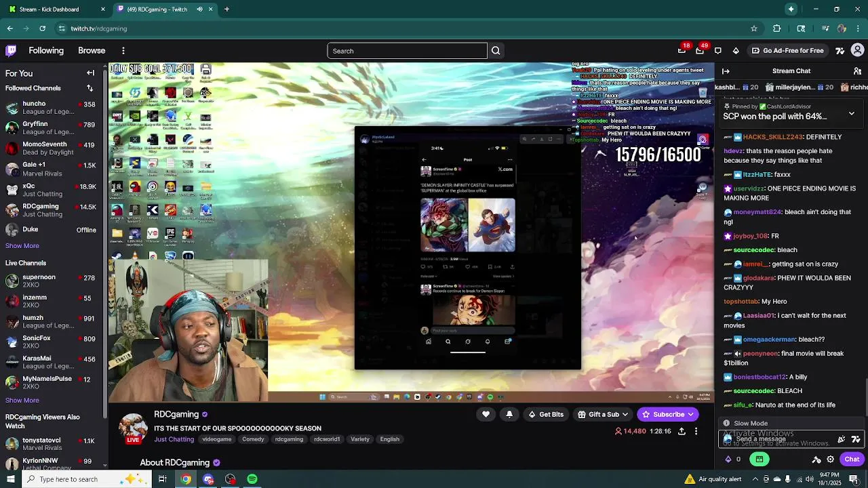The width and height of the screenshot is (868, 488).
Task: Click the Comedy tag
Action: 253,439
